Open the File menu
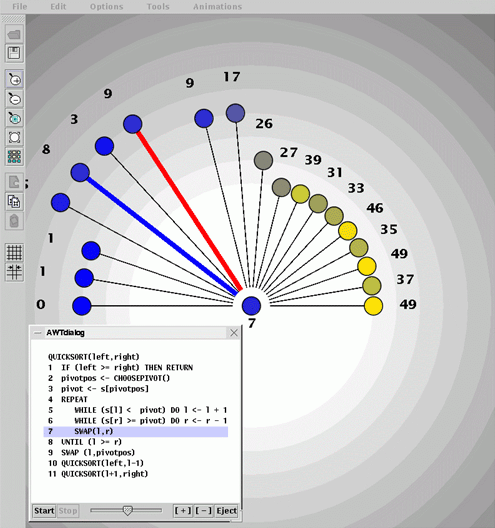 coord(19,6)
